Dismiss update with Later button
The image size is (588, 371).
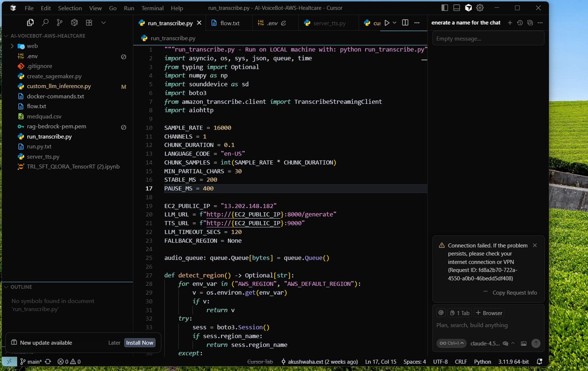pyautogui.click(x=114, y=343)
